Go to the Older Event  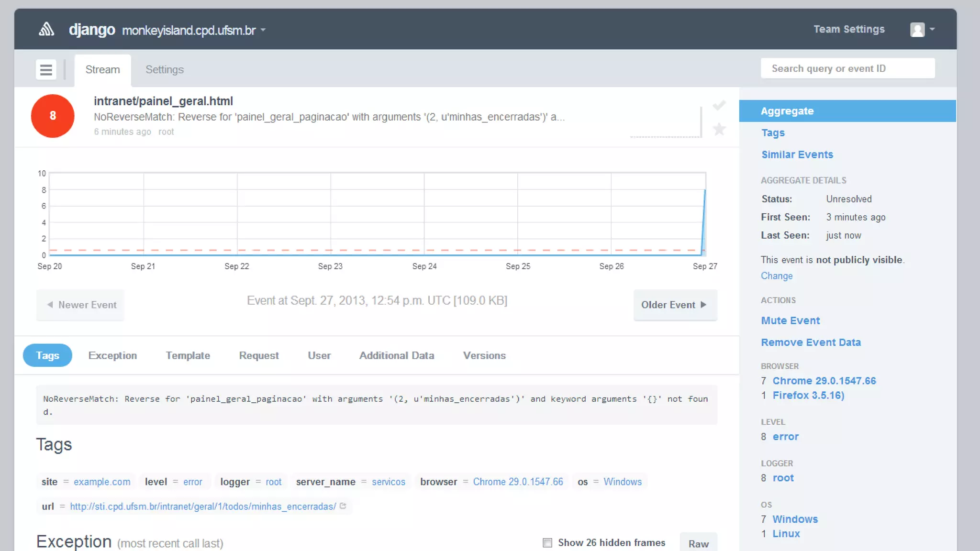pos(675,305)
